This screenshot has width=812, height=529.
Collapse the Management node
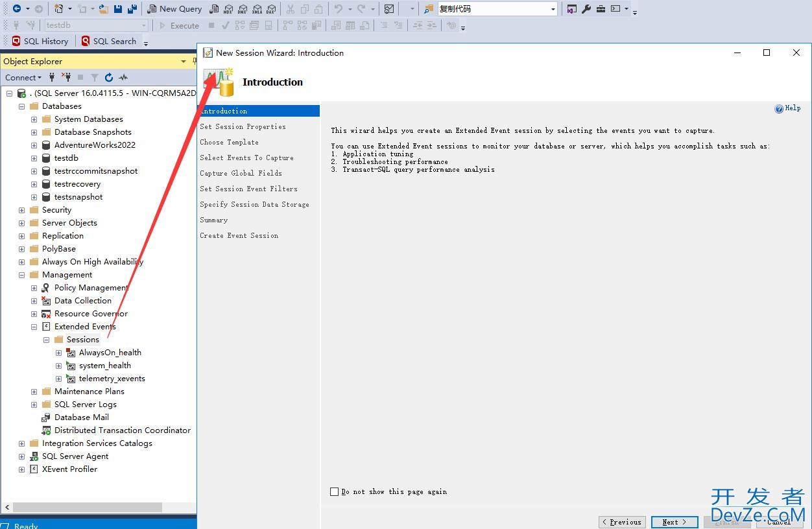[x=22, y=275]
